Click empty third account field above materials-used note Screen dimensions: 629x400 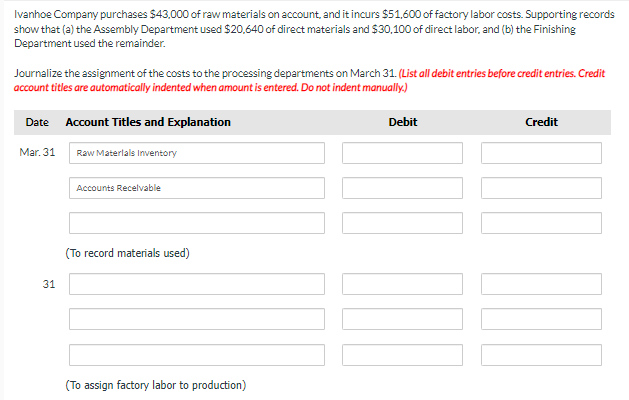point(197,223)
